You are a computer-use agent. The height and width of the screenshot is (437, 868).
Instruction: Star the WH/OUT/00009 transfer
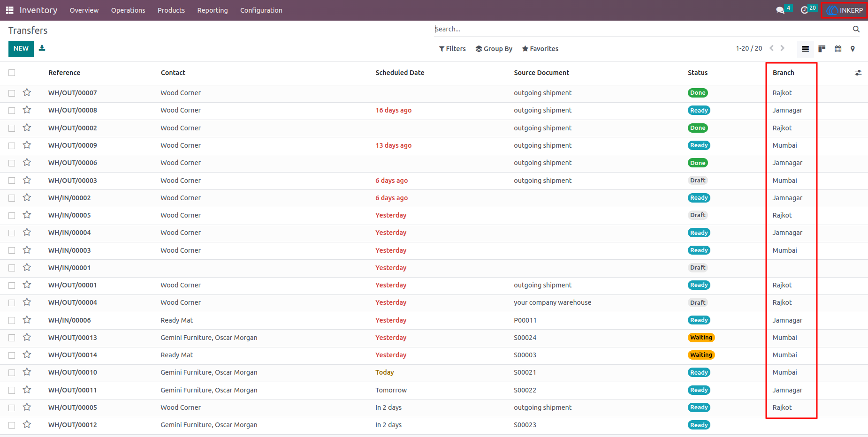27,145
